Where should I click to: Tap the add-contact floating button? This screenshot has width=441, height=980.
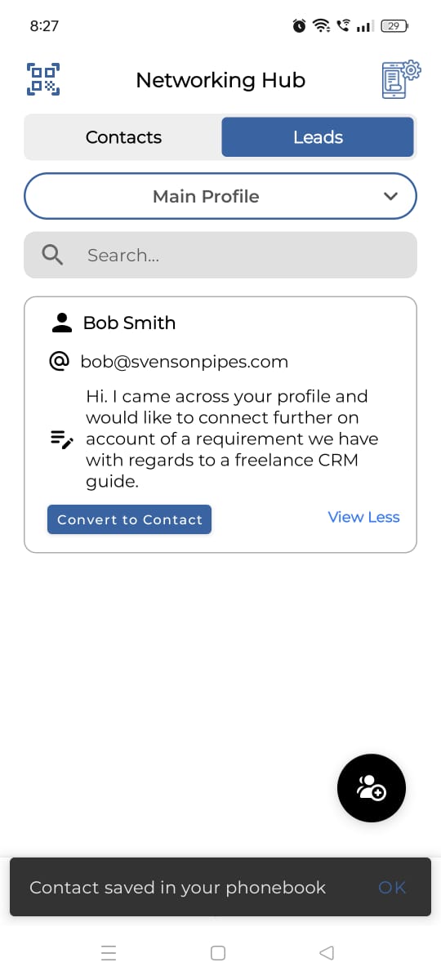(x=372, y=788)
